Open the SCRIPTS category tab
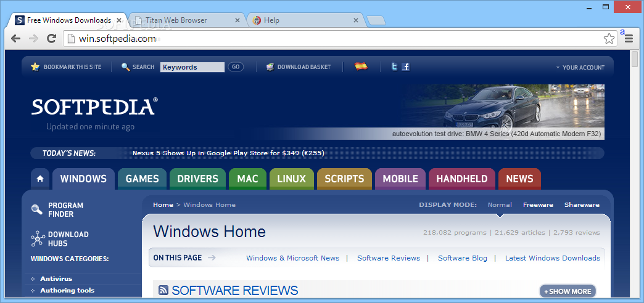This screenshot has width=644, height=303. coord(344,179)
